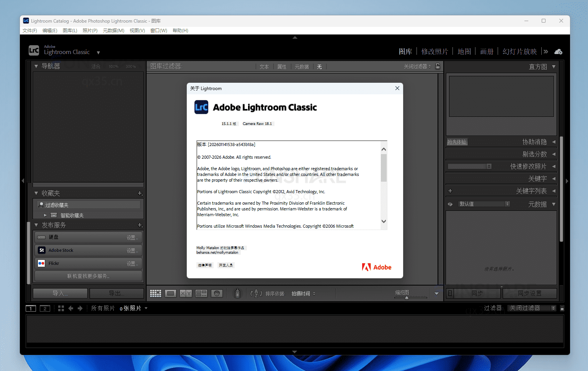
Task: Open People face view icon
Action: point(217,294)
